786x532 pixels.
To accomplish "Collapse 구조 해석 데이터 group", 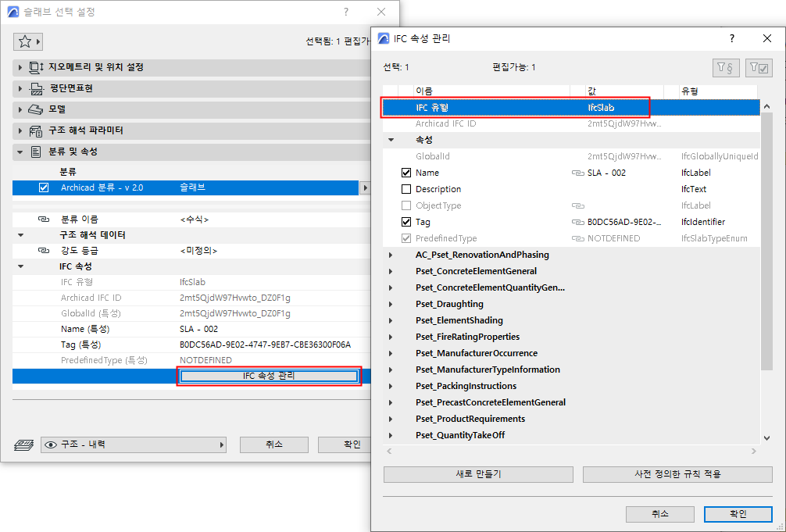I will (x=20, y=235).
